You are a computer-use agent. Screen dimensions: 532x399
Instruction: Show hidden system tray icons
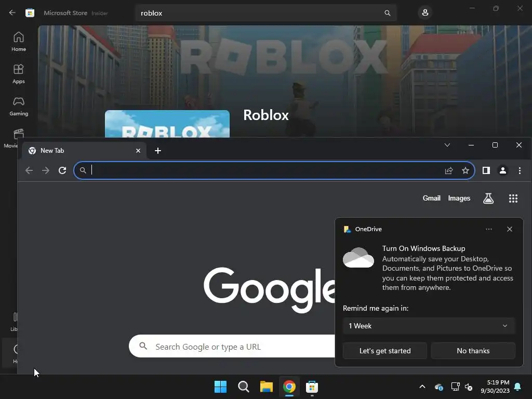(x=422, y=387)
